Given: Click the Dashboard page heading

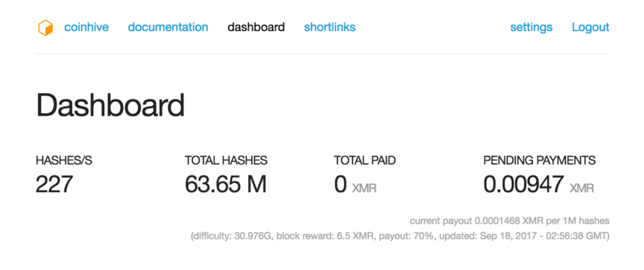Looking at the screenshot, I should (x=111, y=106).
